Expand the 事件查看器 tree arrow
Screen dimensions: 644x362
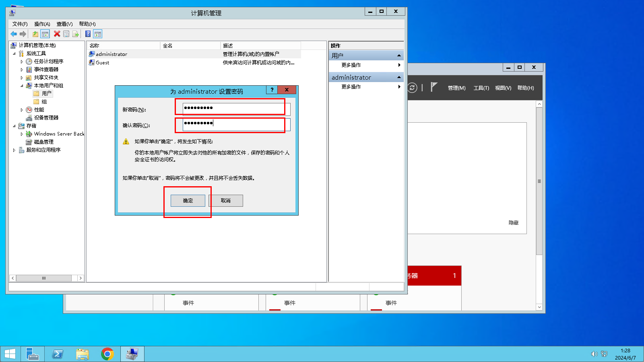(22, 70)
